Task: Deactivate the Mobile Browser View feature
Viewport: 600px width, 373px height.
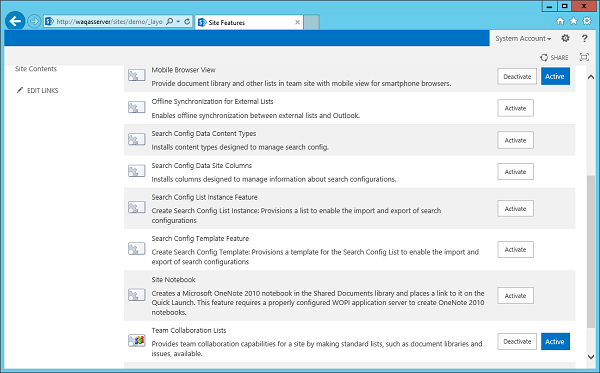Action: click(517, 77)
